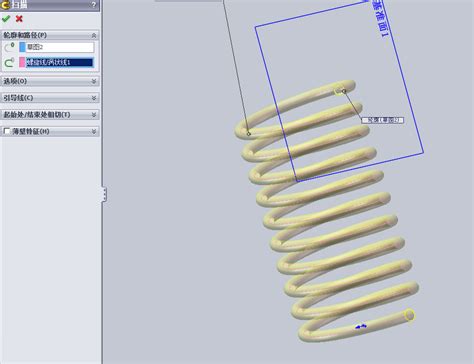
Task: Enable the 薄壁特征(H) thin feature checkbox
Action: tap(7, 131)
